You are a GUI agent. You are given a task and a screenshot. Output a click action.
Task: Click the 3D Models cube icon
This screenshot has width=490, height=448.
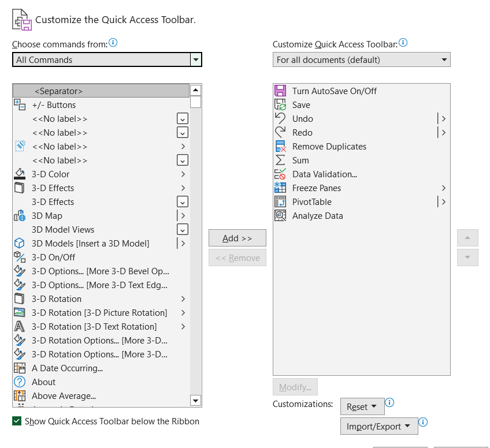point(20,243)
